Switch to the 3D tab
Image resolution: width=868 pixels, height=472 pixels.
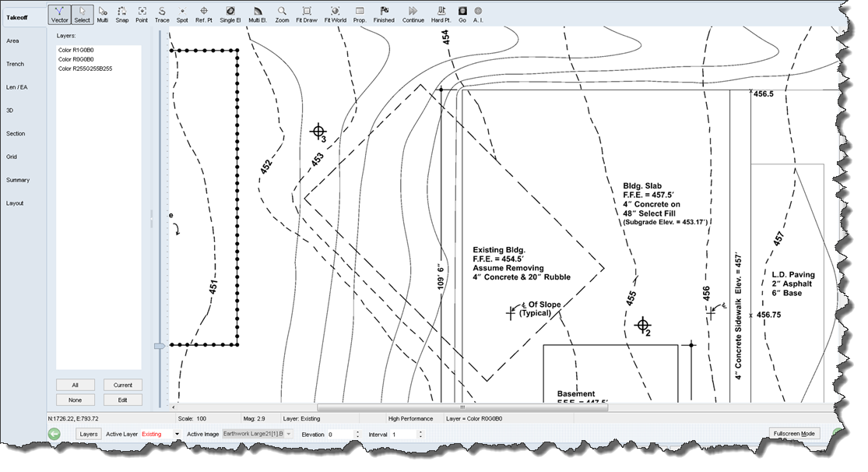tap(9, 111)
